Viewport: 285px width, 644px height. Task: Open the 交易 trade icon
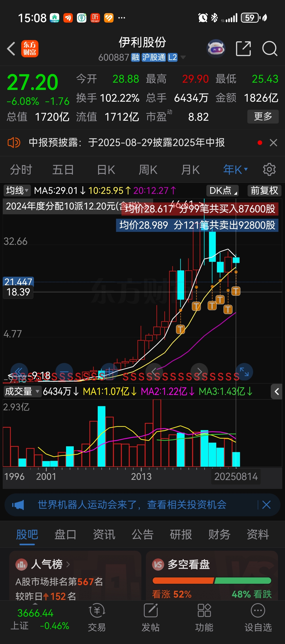[x=97, y=618]
